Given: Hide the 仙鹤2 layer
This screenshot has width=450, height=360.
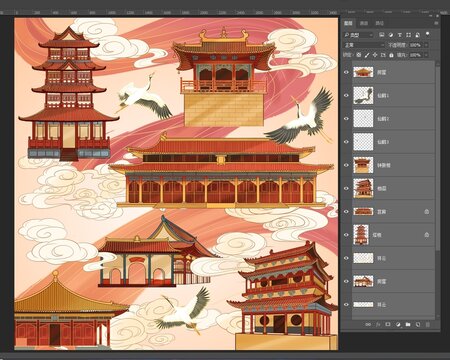Looking at the screenshot, I should click(346, 119).
